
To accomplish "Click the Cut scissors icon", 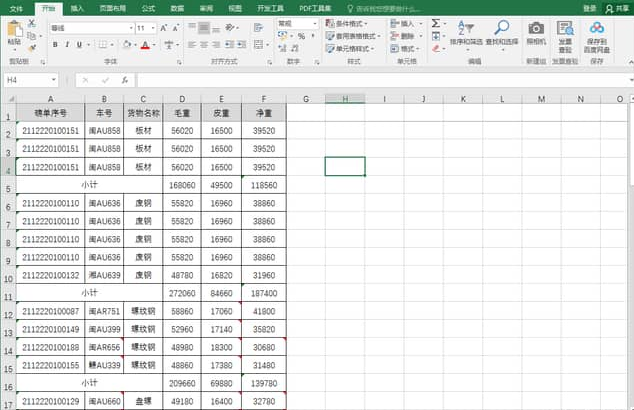I will tap(32, 23).
